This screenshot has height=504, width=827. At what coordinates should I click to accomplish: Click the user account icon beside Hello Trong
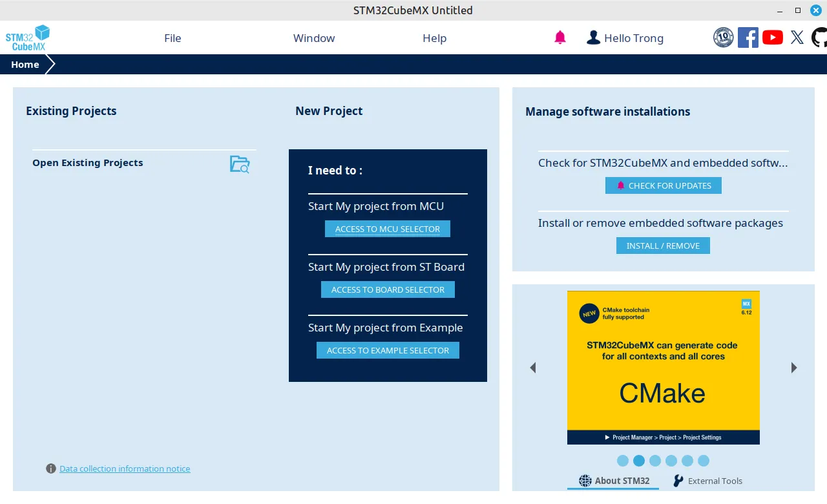tap(593, 38)
